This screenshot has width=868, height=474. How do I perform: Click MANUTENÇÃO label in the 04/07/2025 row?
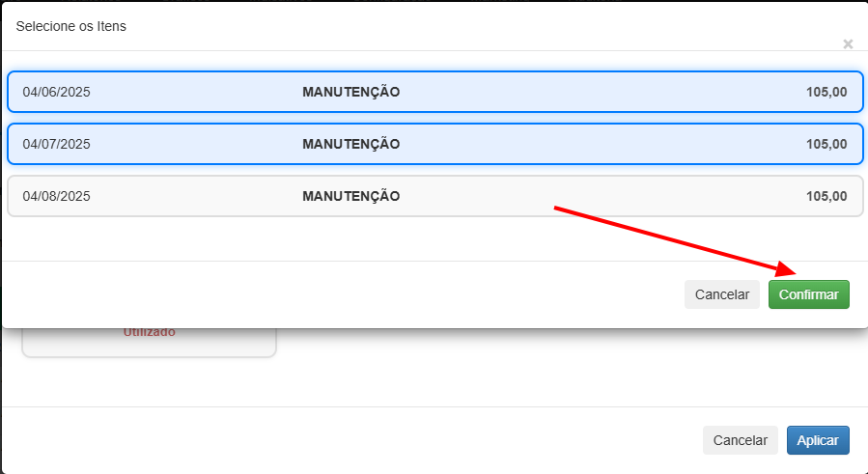350,144
